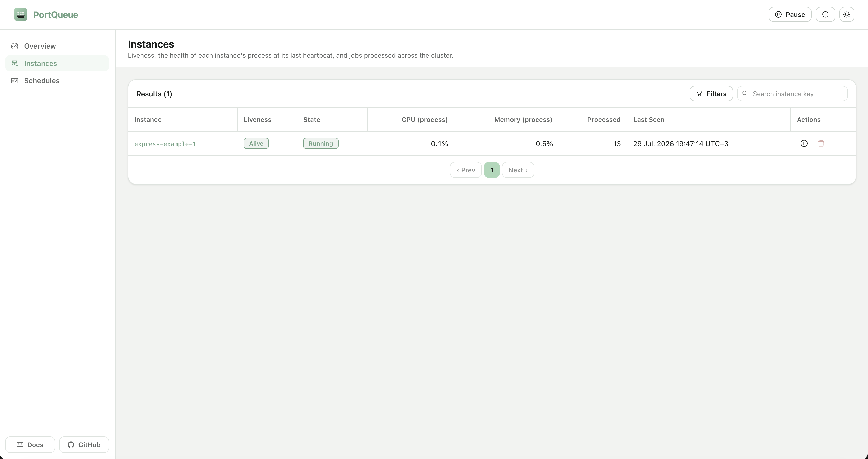Click the Alive liveness badge
This screenshot has width=868, height=459.
point(256,144)
